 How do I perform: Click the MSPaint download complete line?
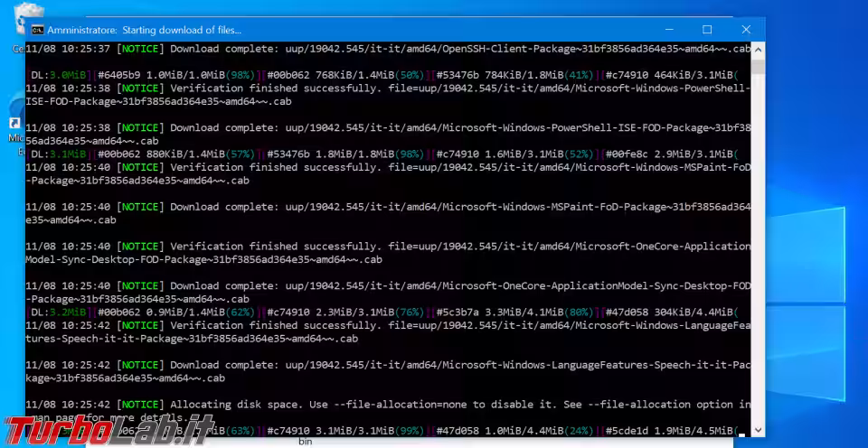tap(389, 207)
